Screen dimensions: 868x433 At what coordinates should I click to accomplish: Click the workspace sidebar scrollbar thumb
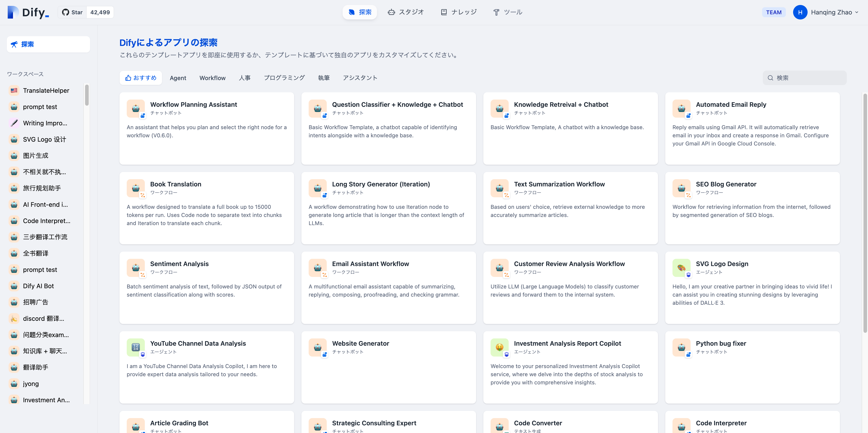87,95
